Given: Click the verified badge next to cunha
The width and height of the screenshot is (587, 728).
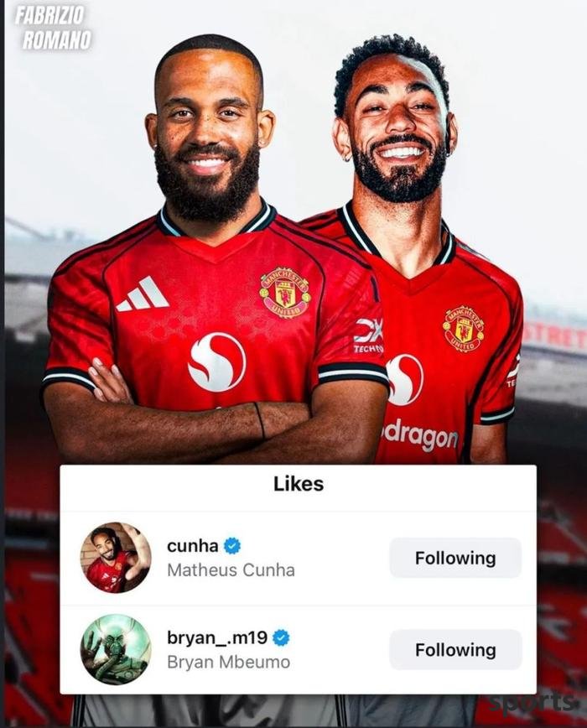Looking at the screenshot, I should click(232, 545).
